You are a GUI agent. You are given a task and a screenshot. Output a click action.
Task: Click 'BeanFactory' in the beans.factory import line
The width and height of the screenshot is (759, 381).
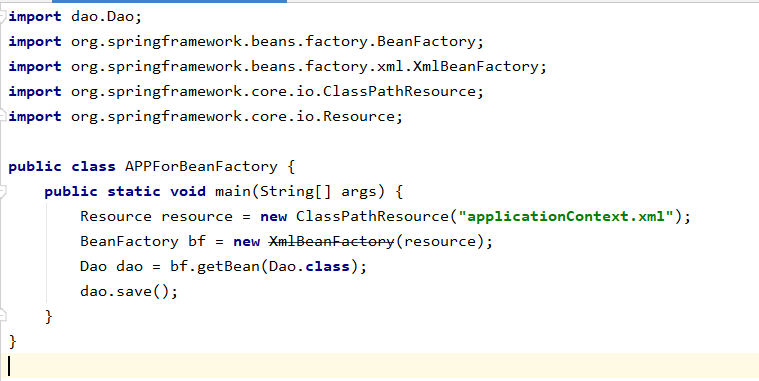click(x=426, y=42)
